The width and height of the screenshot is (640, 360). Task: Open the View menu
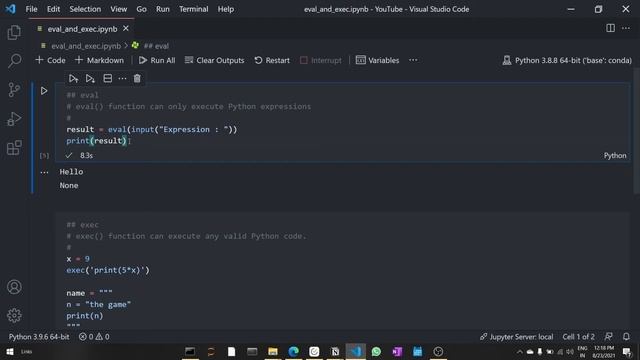tap(118, 9)
